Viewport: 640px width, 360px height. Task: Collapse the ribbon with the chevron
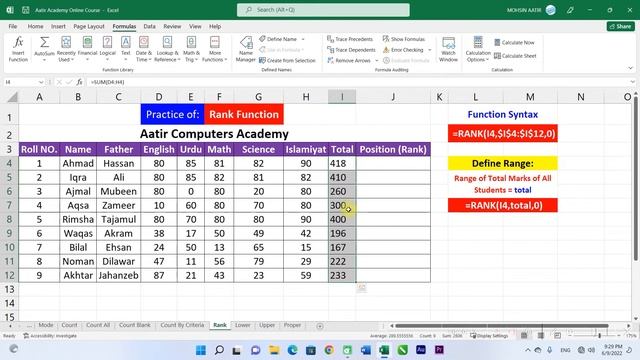click(x=630, y=68)
